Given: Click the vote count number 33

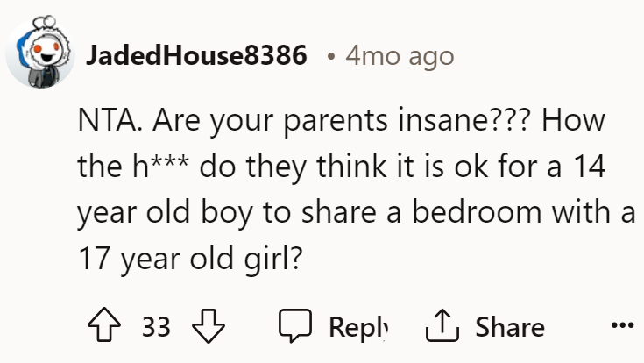Looking at the screenshot, I should click(156, 327).
